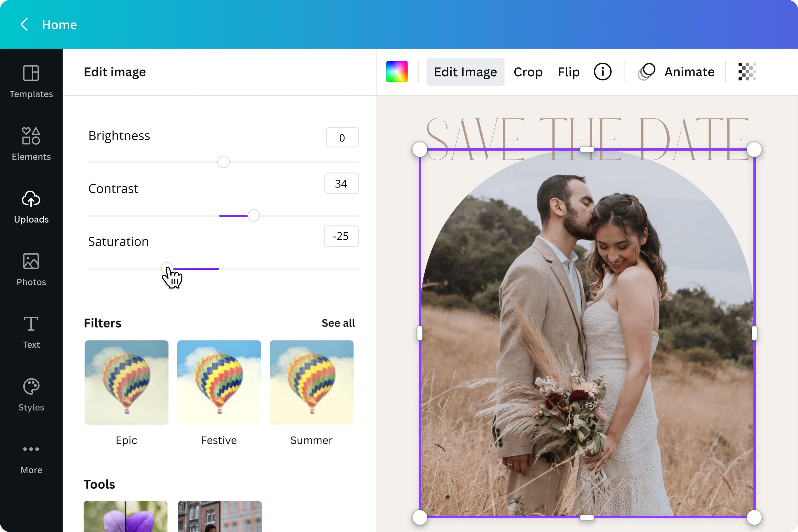
Task: Click the transparency checkerboard icon
Action: 746,72
